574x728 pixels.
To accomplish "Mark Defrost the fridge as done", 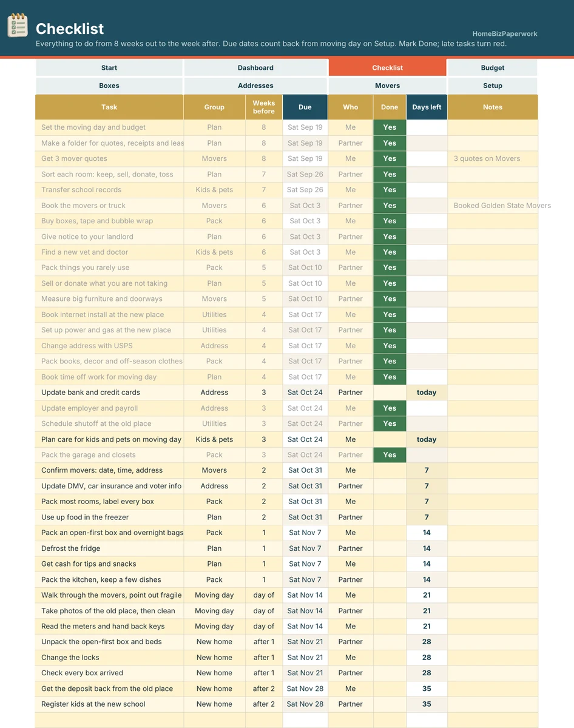I will (x=390, y=548).
